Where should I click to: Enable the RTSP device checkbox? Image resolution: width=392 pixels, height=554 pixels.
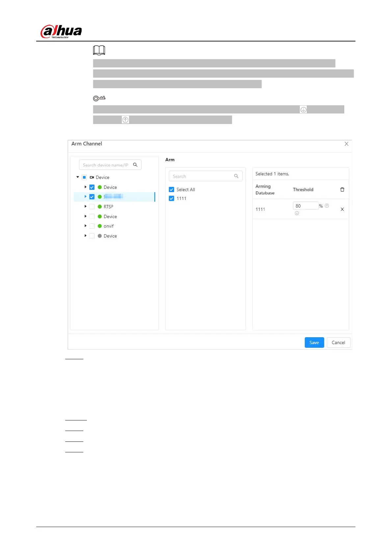point(92,207)
